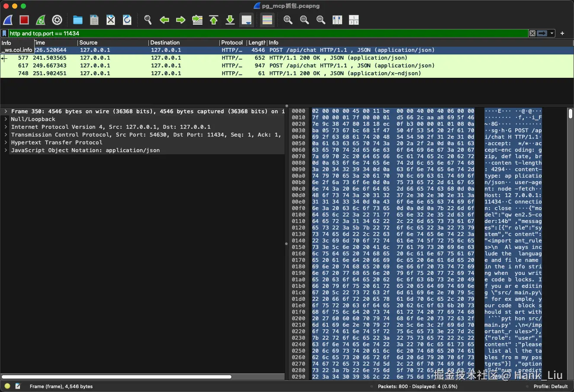Apply the display filter arrow
Screen dimensions: 574x392
[x=542, y=33]
